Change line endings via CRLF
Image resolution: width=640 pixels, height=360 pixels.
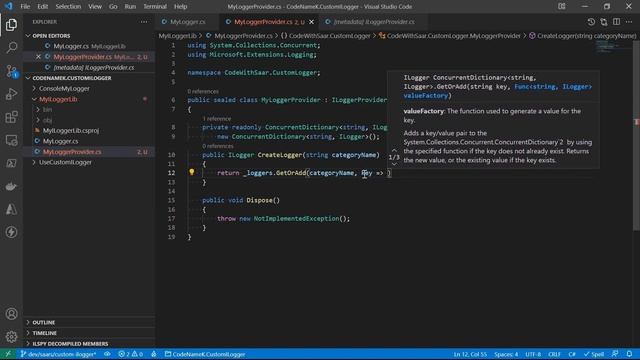point(554,354)
